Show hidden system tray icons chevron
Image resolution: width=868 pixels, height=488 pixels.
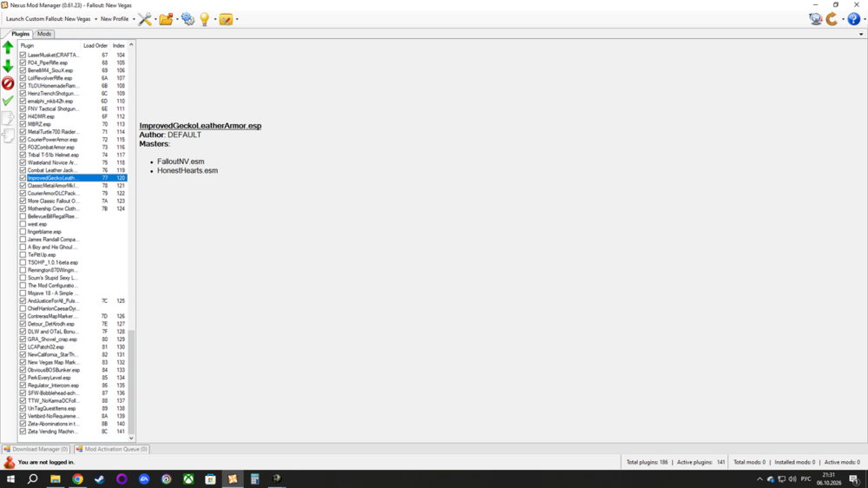759,479
